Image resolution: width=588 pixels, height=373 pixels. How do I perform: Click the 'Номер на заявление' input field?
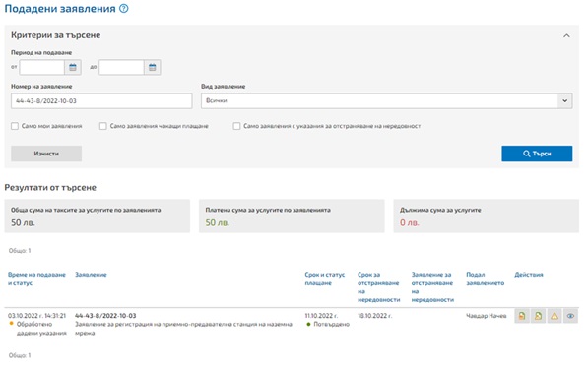(x=101, y=101)
